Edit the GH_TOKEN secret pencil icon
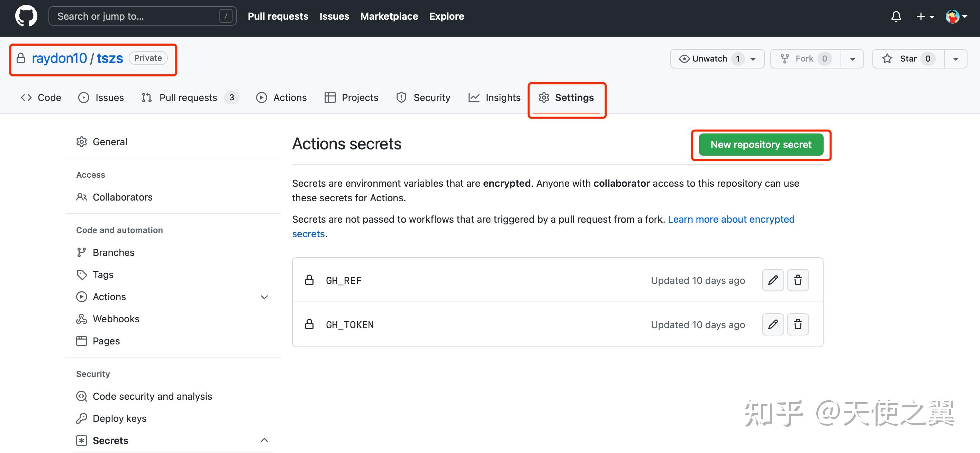980x453 pixels. (773, 324)
